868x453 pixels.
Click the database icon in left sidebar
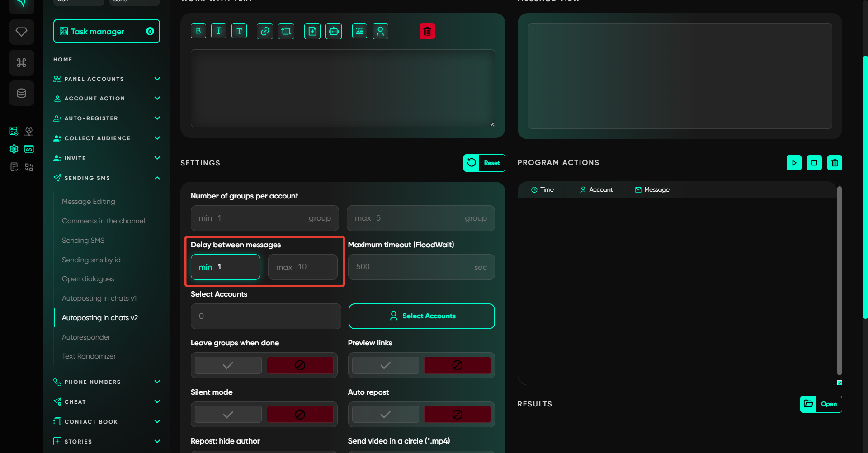point(21,94)
